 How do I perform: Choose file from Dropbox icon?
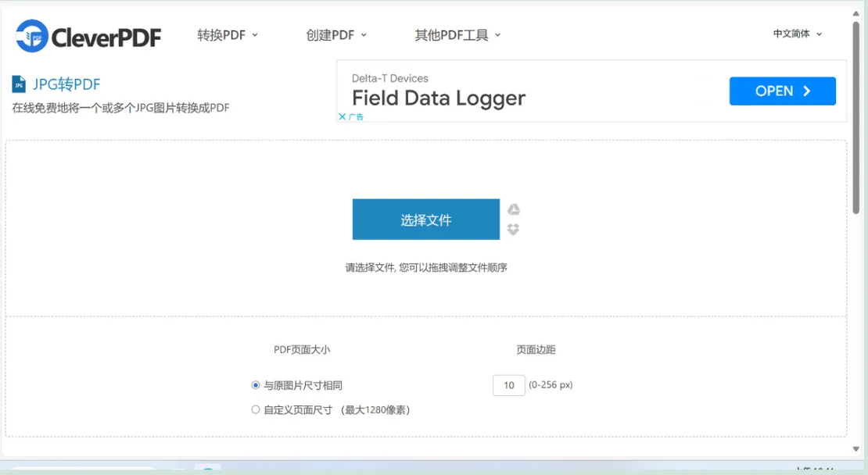[513, 229]
